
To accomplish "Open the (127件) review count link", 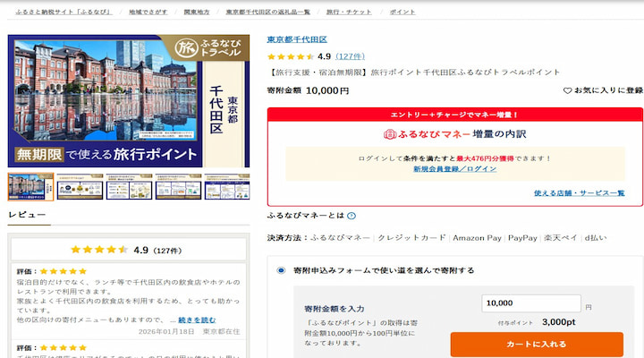I will (x=350, y=56).
